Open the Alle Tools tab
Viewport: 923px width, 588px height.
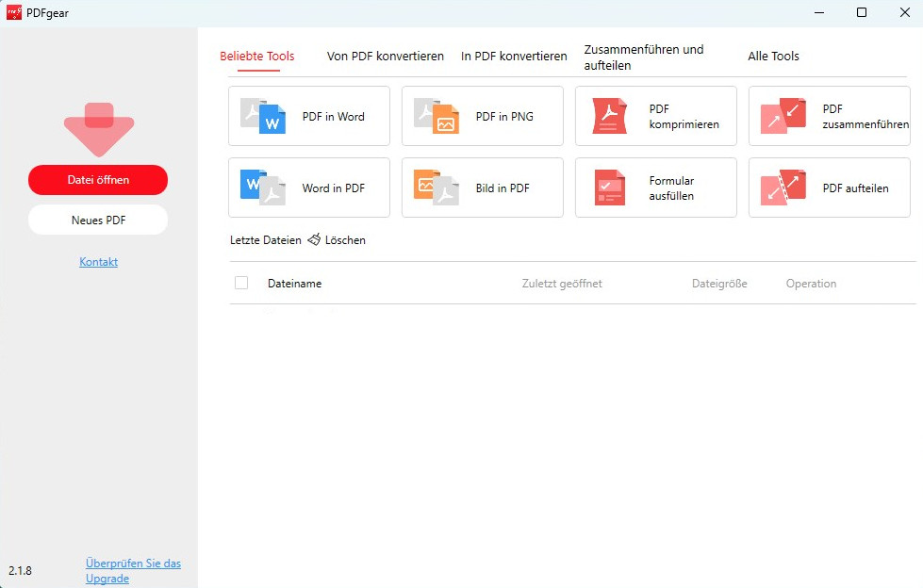773,56
